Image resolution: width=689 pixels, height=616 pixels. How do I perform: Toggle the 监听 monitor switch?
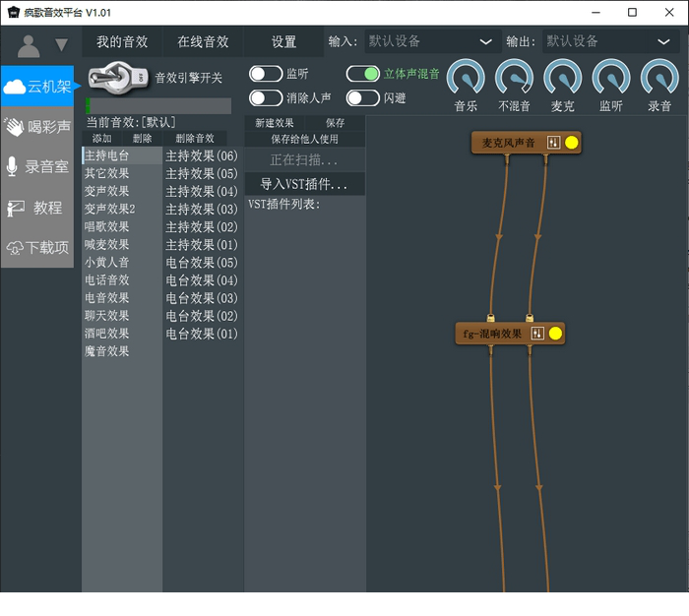click(266, 74)
